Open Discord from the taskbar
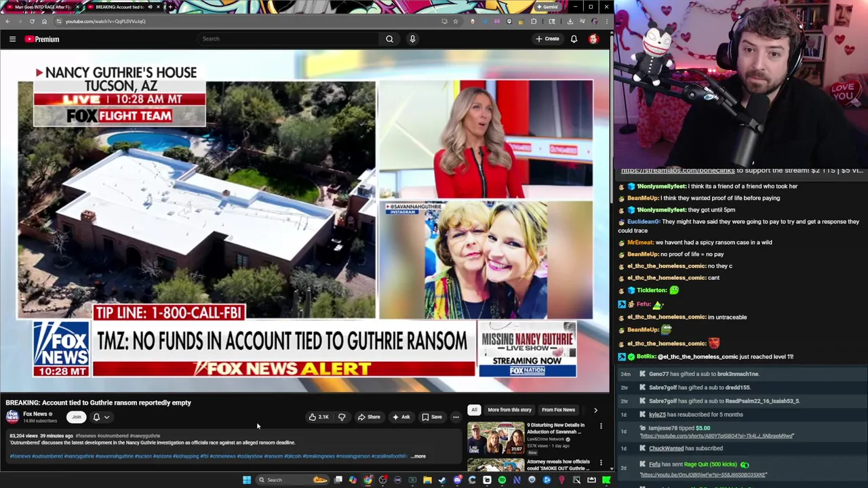 coord(457,480)
